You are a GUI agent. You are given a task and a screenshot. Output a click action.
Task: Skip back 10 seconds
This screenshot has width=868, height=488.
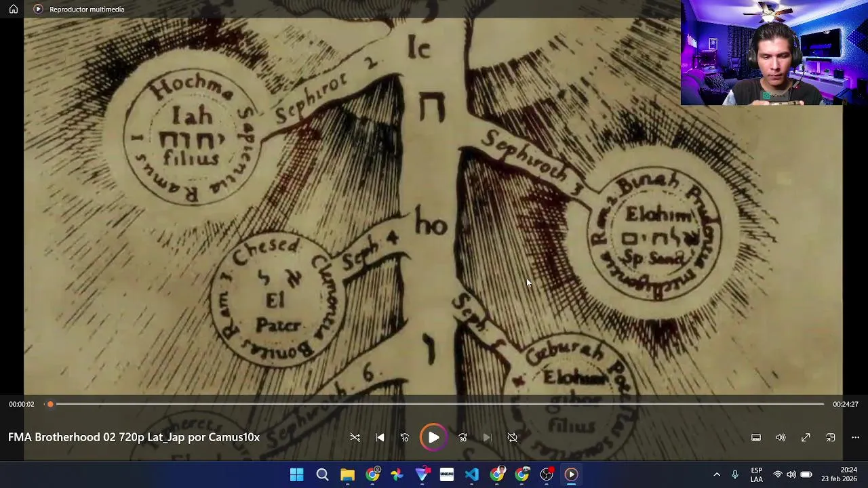[405, 438]
